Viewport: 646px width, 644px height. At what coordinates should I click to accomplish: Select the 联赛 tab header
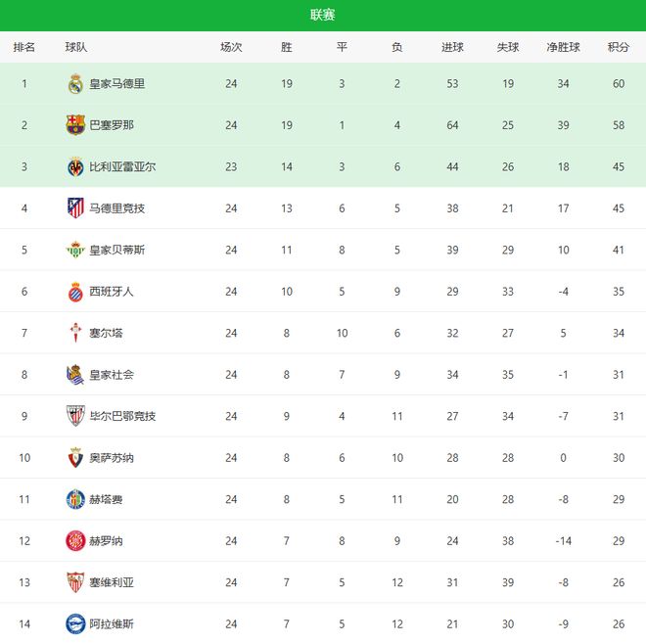pos(323,15)
